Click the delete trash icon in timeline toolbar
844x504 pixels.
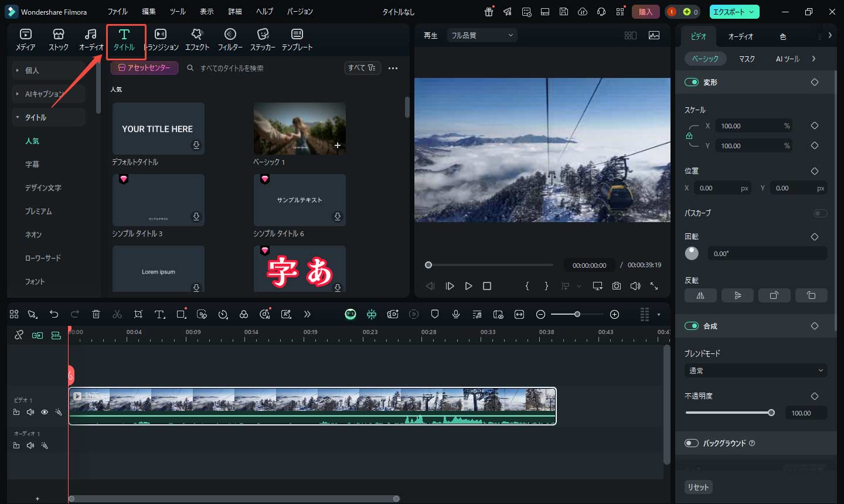coord(96,315)
